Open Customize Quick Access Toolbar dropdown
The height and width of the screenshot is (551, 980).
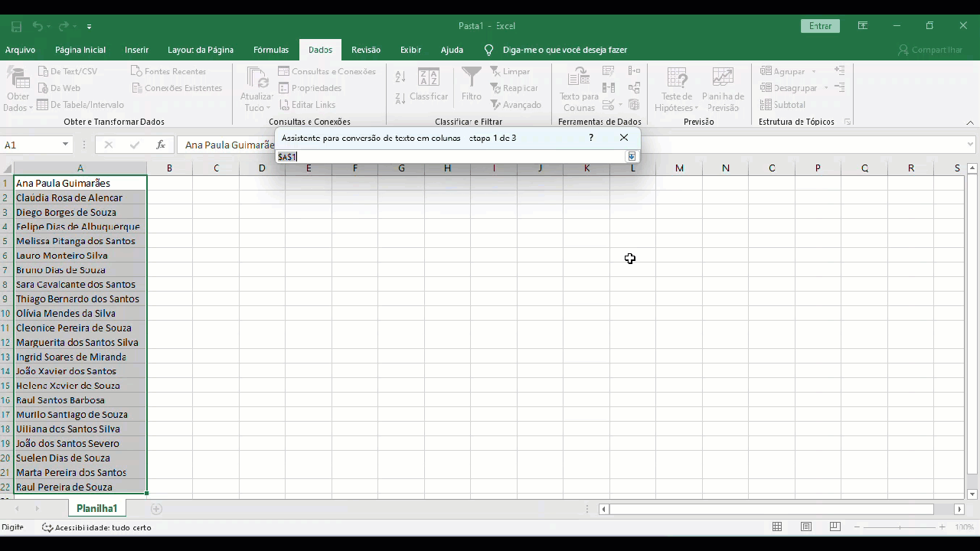click(x=89, y=26)
